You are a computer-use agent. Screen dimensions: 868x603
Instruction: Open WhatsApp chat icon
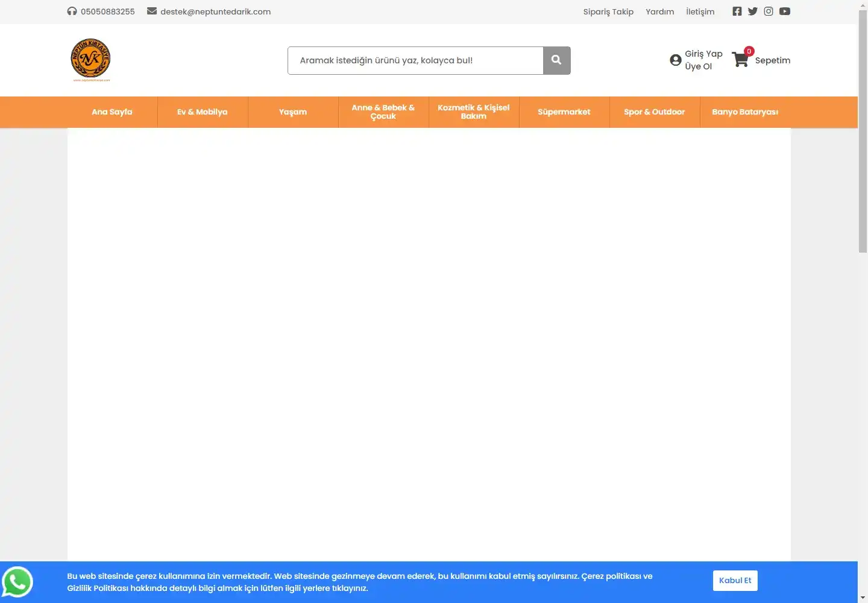coord(17,582)
